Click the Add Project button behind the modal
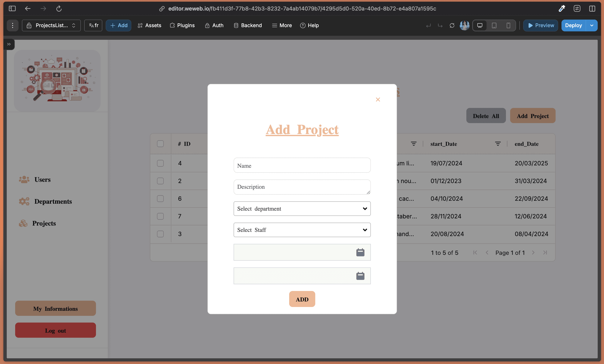 533,116
